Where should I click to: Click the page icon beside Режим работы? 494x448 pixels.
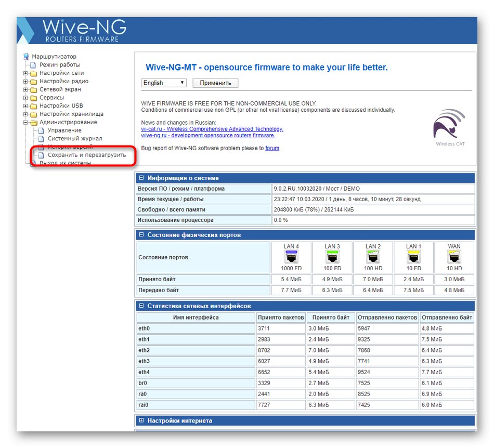coord(33,65)
